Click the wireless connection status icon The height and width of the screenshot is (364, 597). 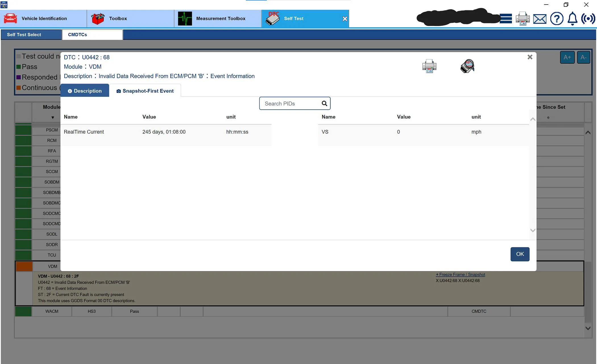coord(588,19)
